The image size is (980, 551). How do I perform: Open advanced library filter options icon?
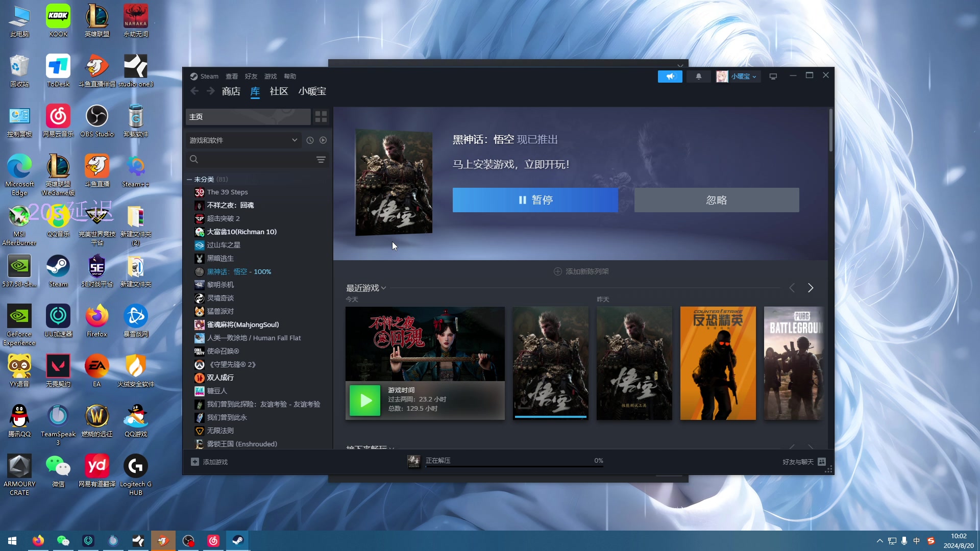coord(321,160)
